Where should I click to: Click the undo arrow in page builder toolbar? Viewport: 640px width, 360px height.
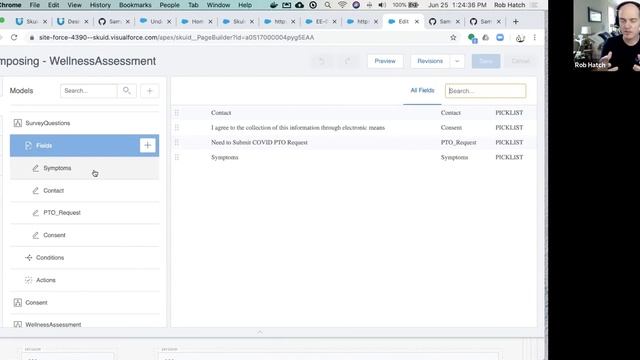(322, 61)
